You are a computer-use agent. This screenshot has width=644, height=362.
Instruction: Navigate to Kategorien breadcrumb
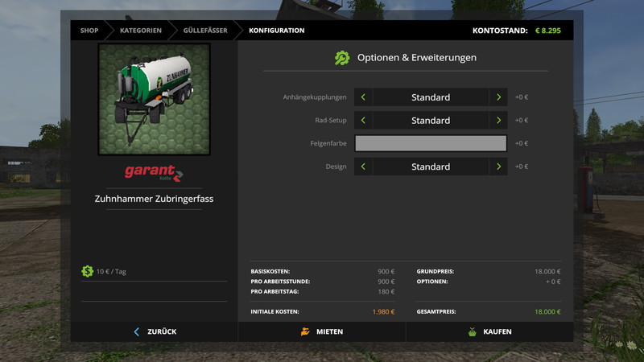[x=141, y=31]
